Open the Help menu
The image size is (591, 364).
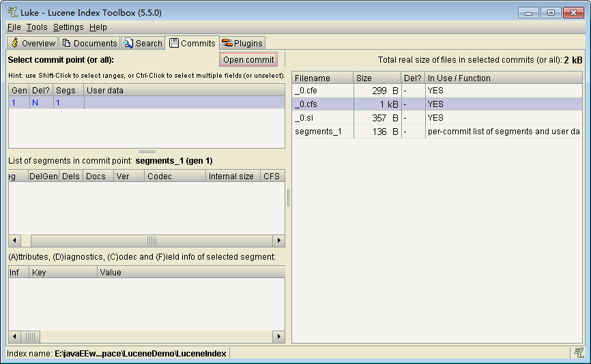pyautogui.click(x=98, y=27)
